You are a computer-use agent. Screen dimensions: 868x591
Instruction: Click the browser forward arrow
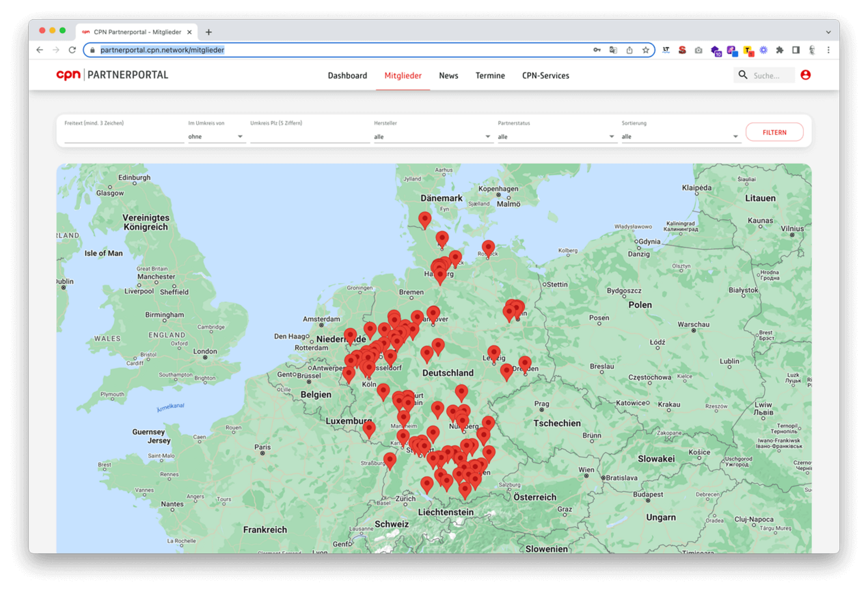point(56,50)
